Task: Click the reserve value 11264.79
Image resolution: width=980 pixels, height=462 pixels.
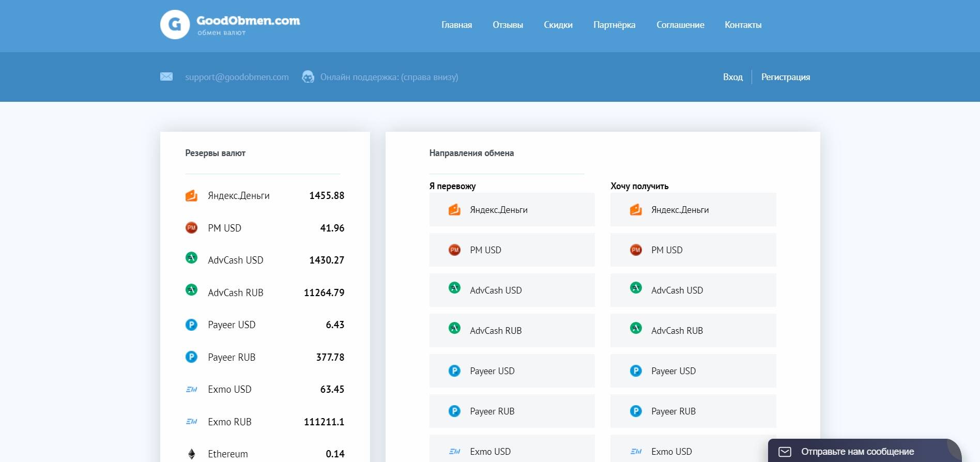Action: 324,292
